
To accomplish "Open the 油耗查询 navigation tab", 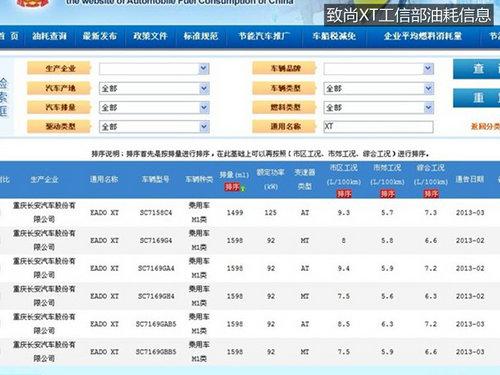I will click(49, 36).
